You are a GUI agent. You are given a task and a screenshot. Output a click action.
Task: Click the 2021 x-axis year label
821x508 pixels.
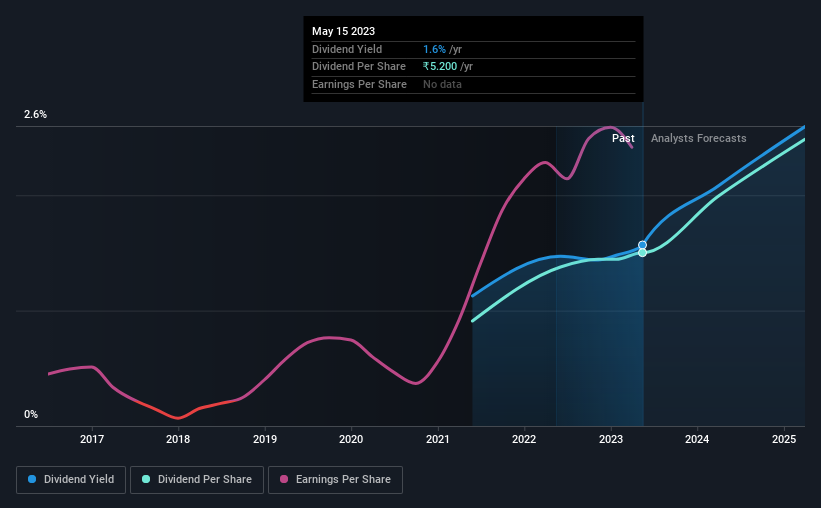tap(438, 439)
